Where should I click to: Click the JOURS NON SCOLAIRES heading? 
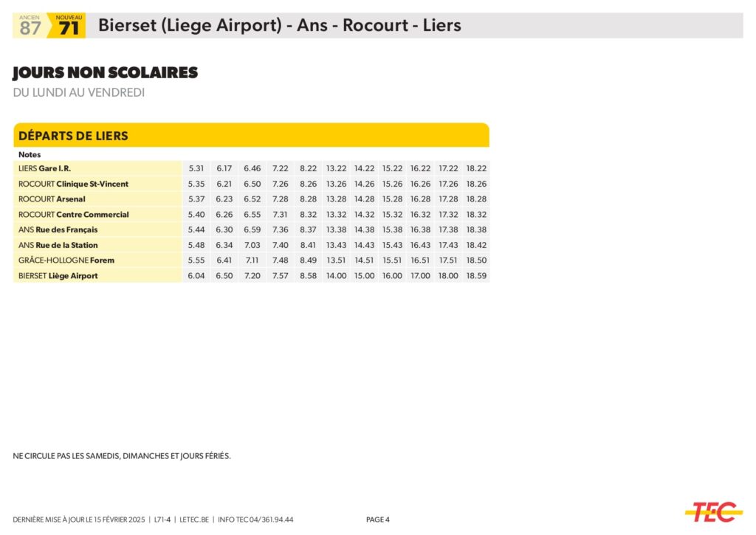pos(106,73)
